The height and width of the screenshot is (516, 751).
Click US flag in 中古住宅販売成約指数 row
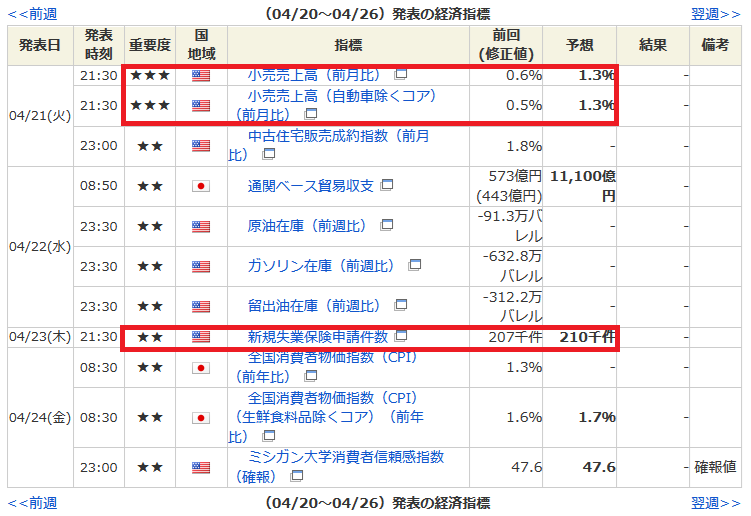pos(201,146)
